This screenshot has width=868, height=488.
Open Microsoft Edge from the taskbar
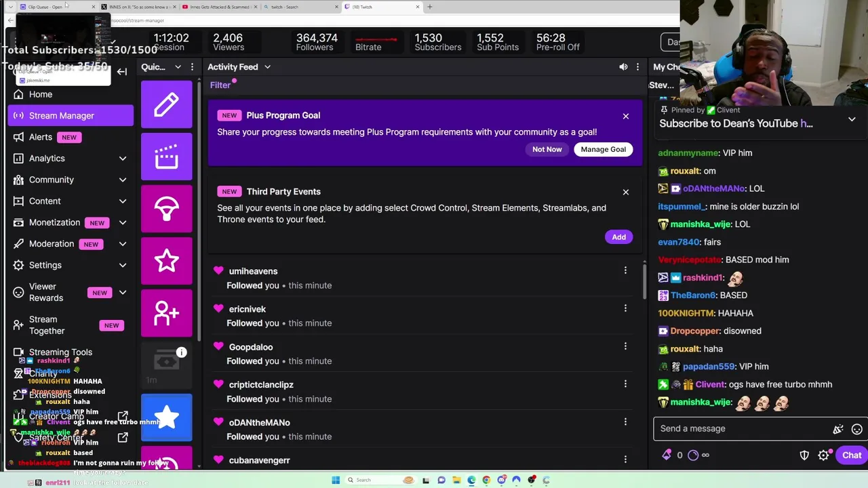click(x=471, y=480)
